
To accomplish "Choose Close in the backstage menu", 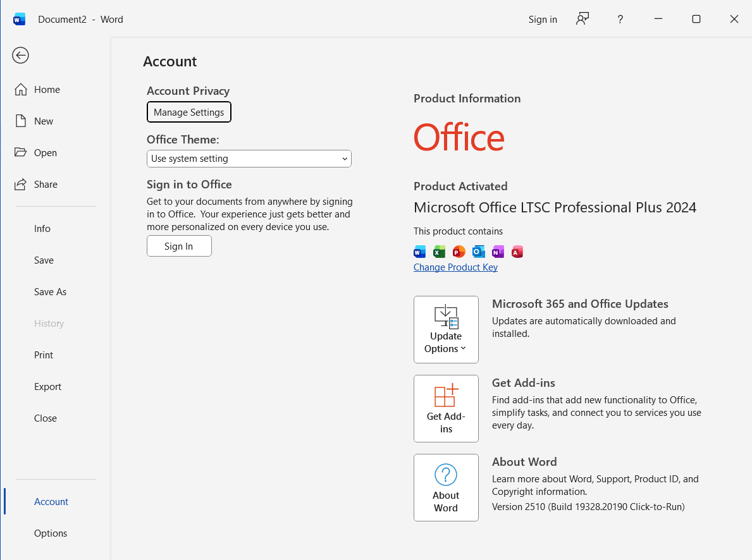I will click(46, 418).
